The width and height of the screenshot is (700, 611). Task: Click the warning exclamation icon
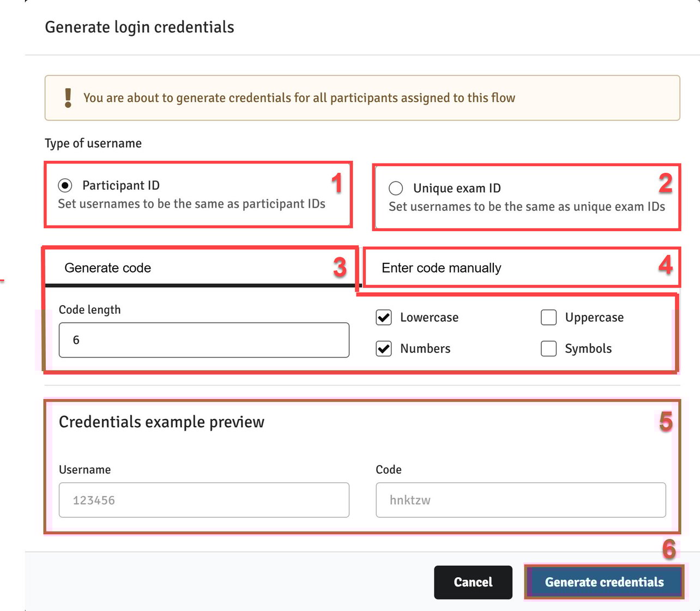[68, 98]
